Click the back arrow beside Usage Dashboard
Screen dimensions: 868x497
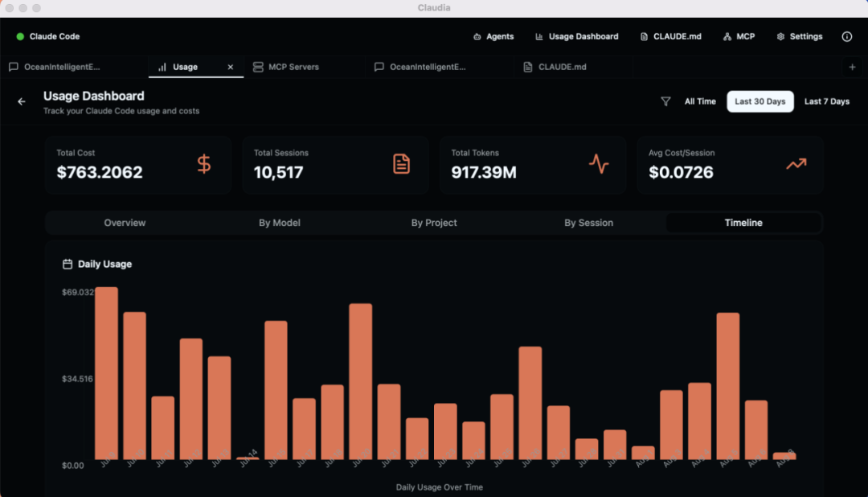click(x=22, y=102)
